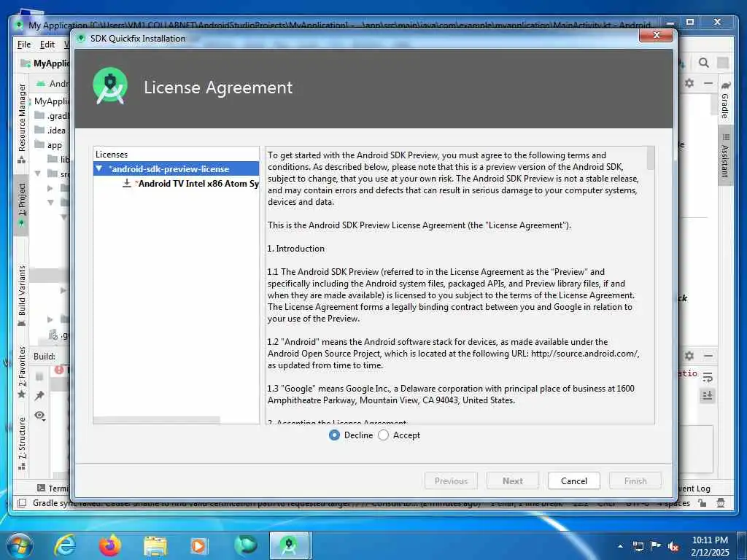Click the Cancel button in the dialog
The image size is (747, 560).
[573, 481]
